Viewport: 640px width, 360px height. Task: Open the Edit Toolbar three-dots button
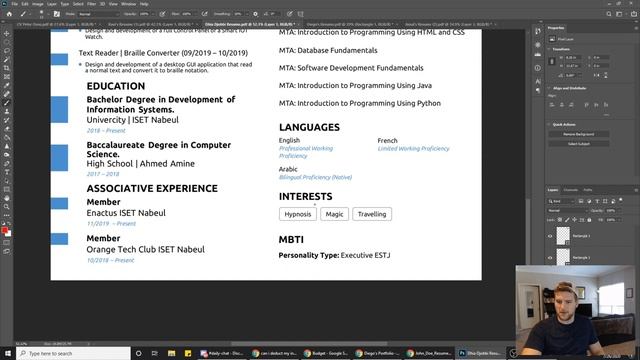7,215
